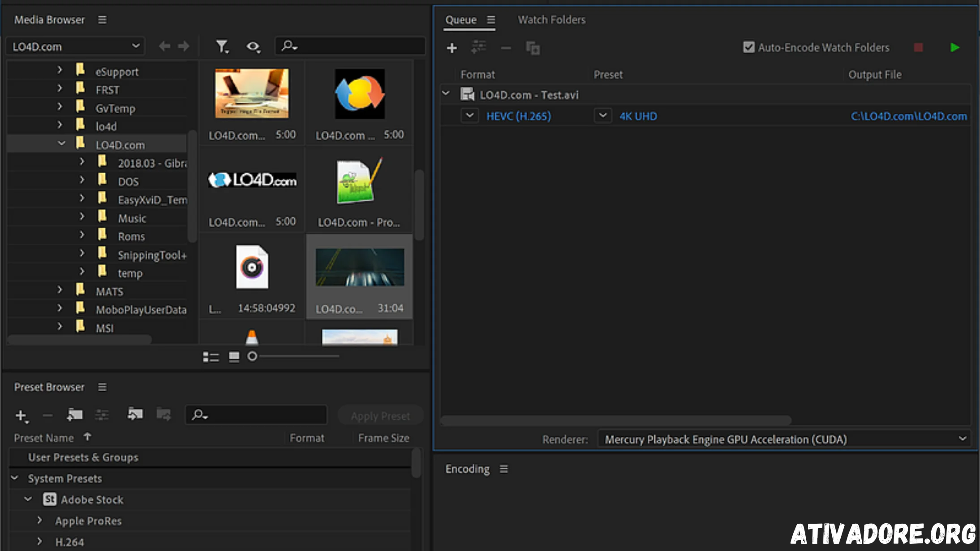
Task: Open the view-as eye options
Action: (253, 47)
